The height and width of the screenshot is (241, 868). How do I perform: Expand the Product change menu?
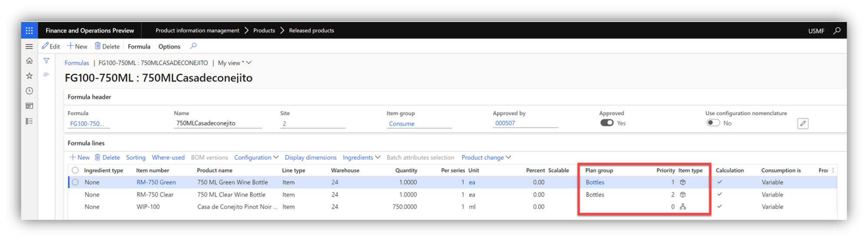click(x=486, y=158)
